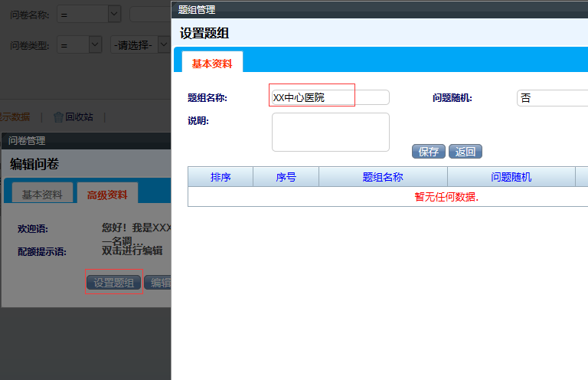Switch to 基本资料 tab in 编辑问卷
588x380 pixels.
(42, 195)
